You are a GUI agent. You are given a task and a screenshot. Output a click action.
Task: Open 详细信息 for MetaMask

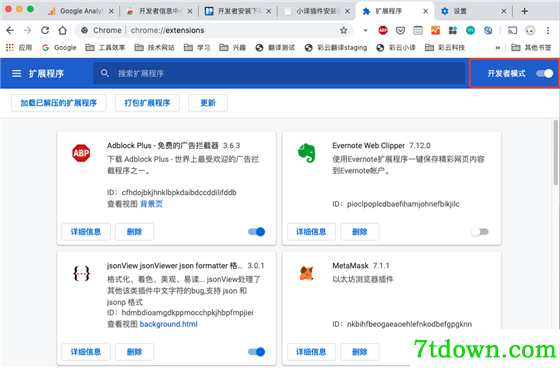[311, 352]
